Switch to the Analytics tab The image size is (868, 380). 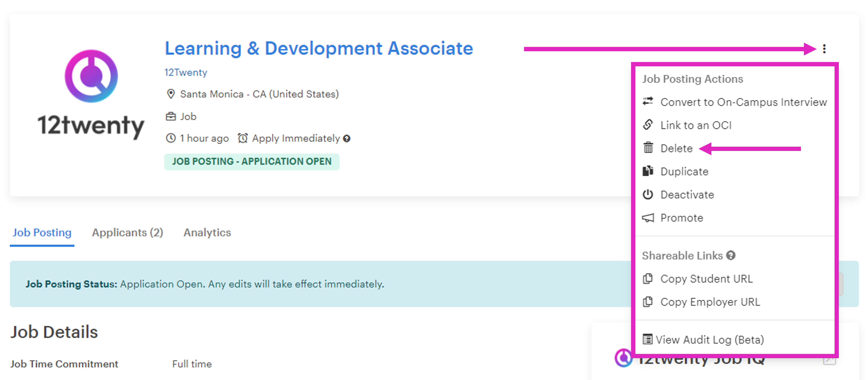pos(207,233)
